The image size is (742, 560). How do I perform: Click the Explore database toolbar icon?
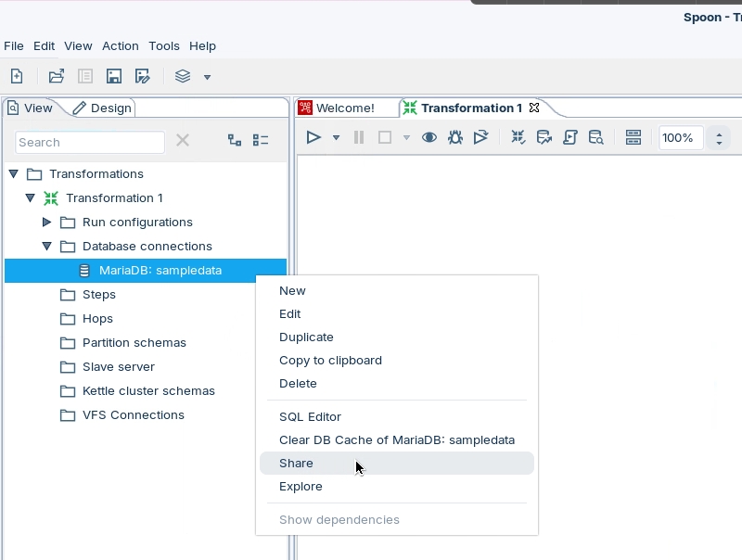click(596, 137)
